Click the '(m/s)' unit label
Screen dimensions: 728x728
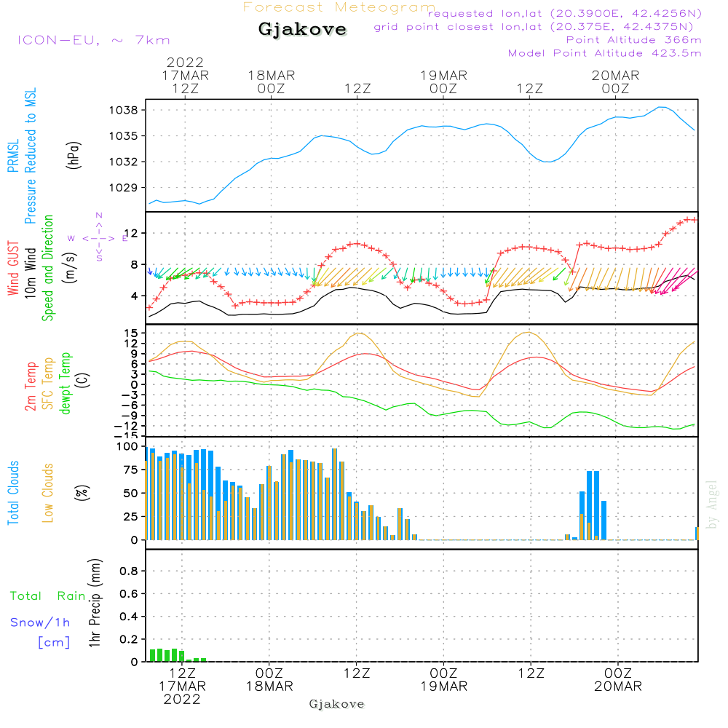pyautogui.click(x=70, y=268)
